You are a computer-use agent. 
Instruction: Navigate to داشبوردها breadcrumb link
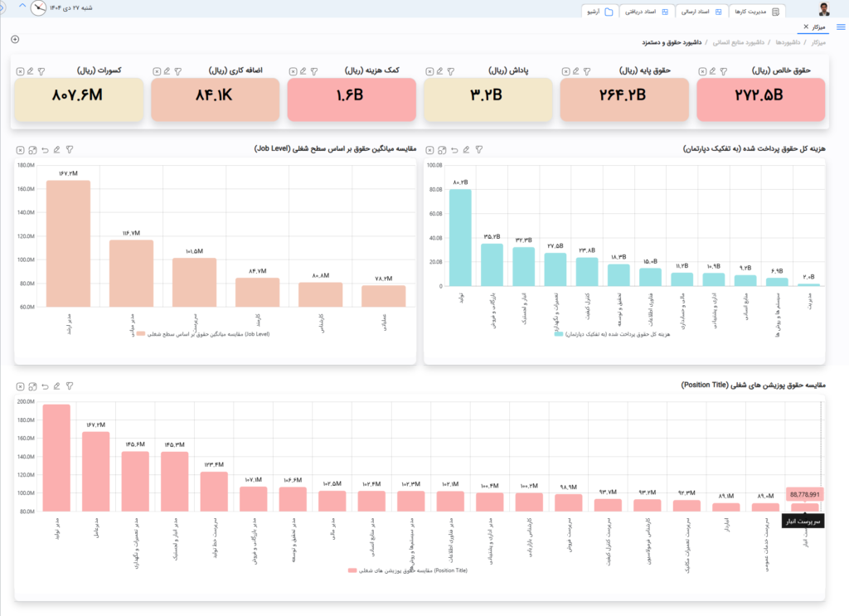[x=788, y=42]
